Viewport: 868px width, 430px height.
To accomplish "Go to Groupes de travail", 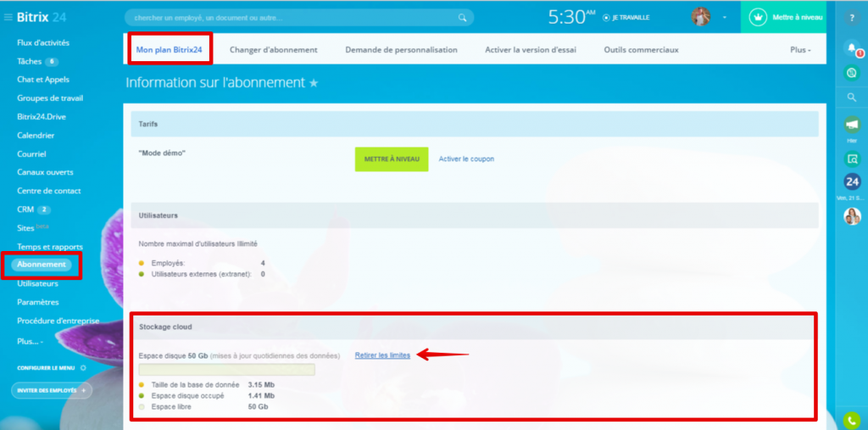I will tap(50, 98).
